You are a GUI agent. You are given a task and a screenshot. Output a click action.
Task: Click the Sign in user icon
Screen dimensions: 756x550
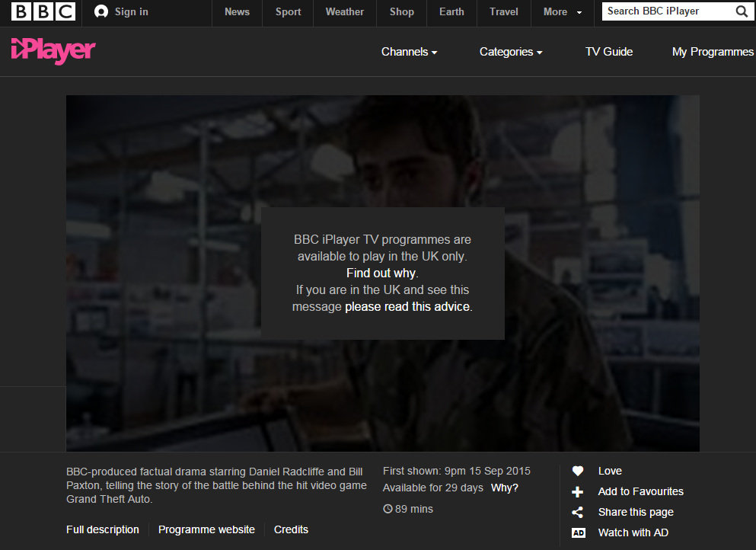(100, 11)
